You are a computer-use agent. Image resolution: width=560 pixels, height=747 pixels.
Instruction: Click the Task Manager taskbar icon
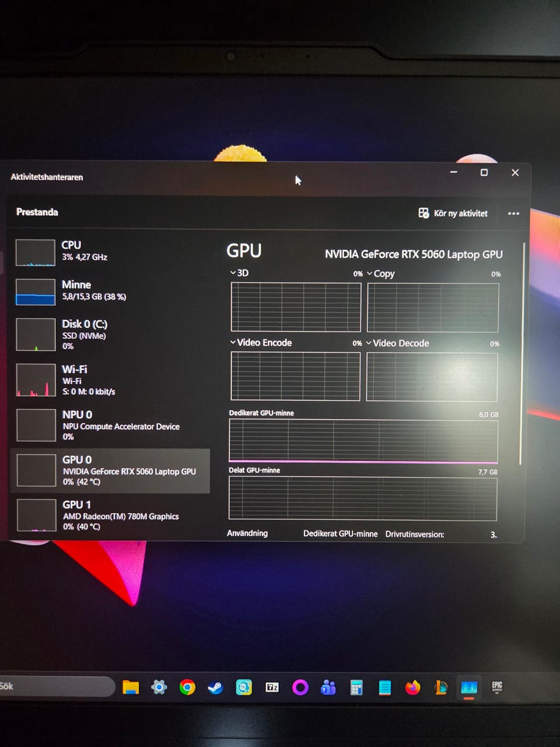(x=469, y=687)
